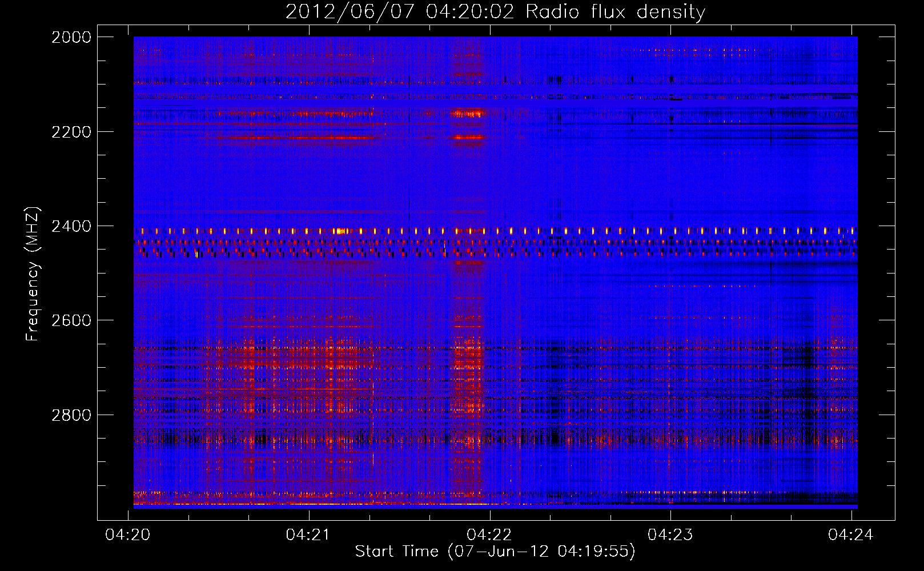Click the plot title "2012/06/07 04:20:02 Radio flux density"
Screen dimensions: 924x571
[495, 12]
